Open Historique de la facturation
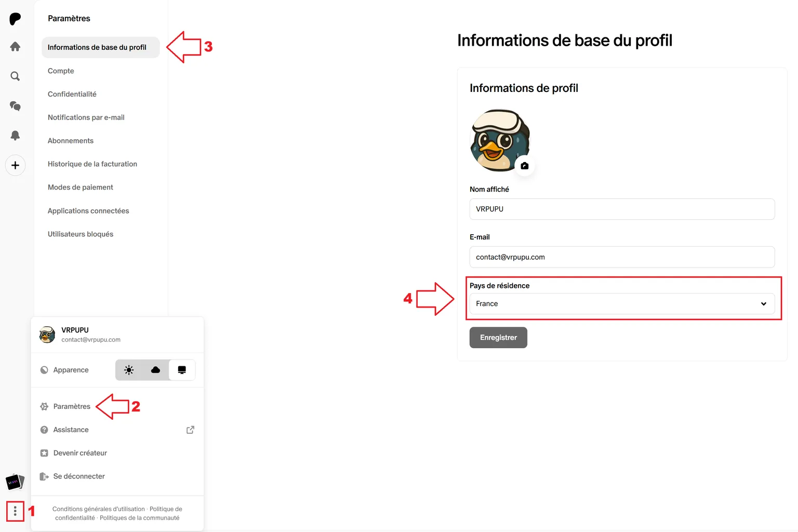798x532 pixels. click(92, 164)
